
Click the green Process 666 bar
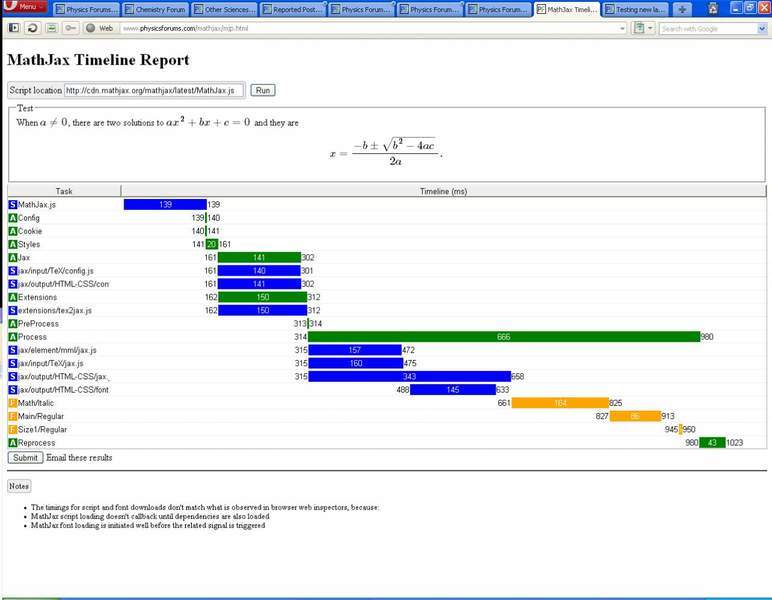click(504, 337)
